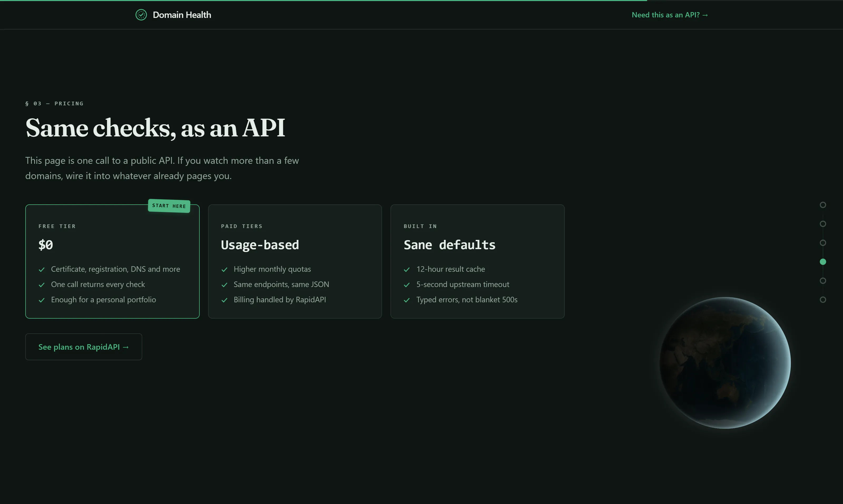
Task: Click checkmark beside '12-hour result cache'
Action: (x=407, y=270)
